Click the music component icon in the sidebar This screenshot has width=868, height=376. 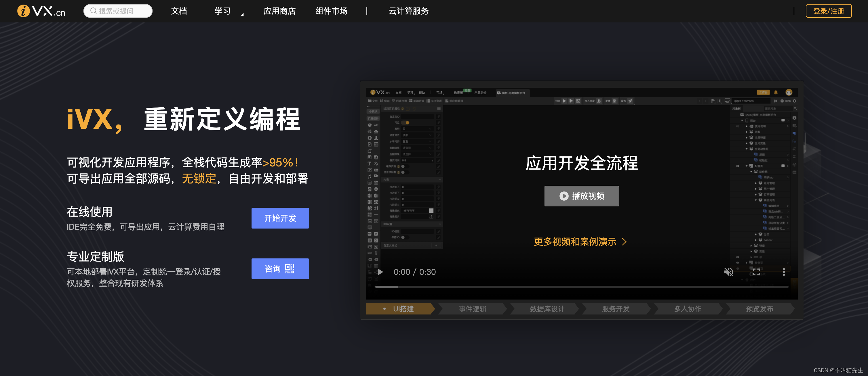click(370, 177)
